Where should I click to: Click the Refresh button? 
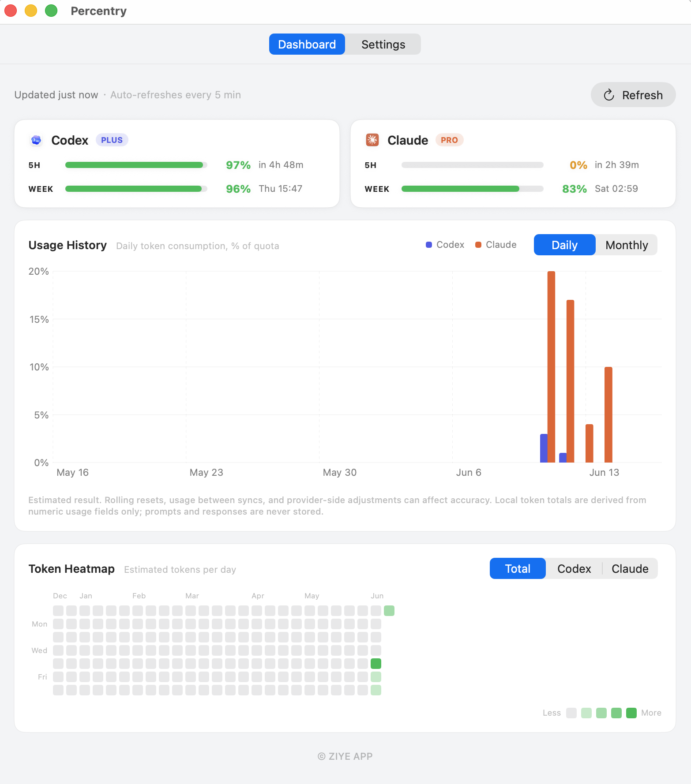(x=633, y=95)
